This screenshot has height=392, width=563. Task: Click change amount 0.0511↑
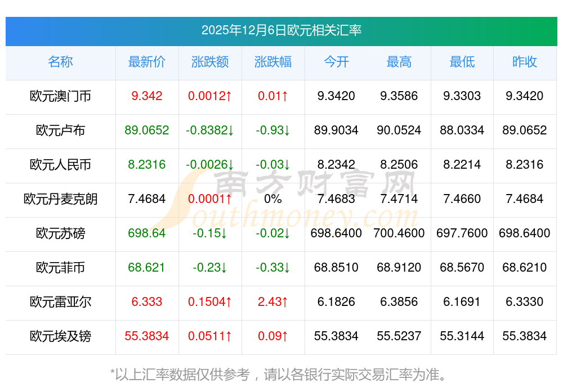tap(210, 336)
